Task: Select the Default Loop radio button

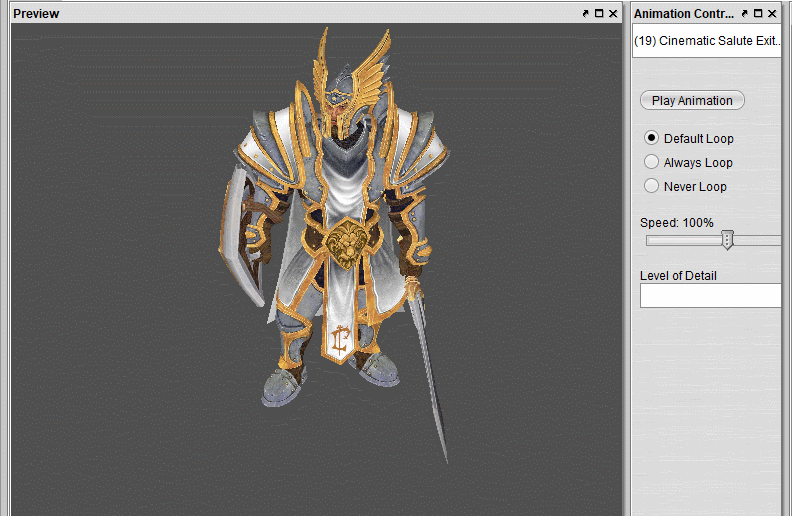Action: pos(652,138)
